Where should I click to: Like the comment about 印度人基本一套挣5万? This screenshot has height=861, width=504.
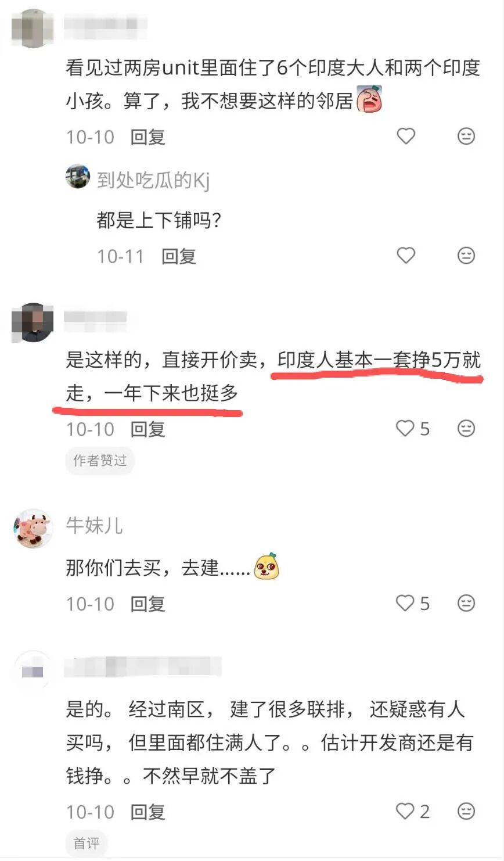click(x=412, y=429)
